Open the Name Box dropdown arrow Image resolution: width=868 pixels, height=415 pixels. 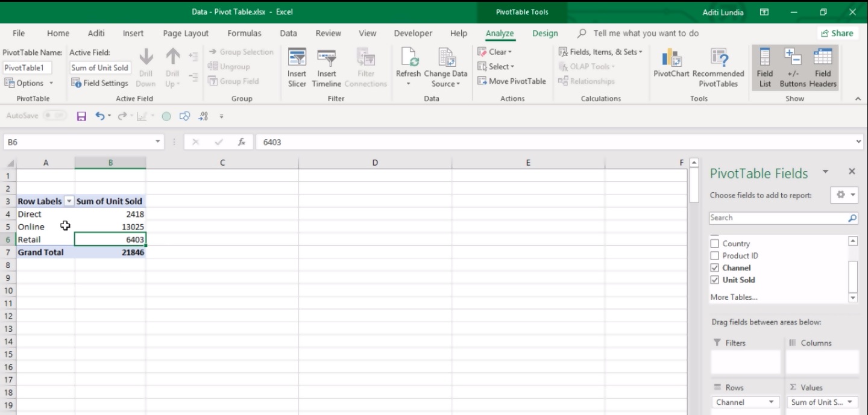(159, 142)
